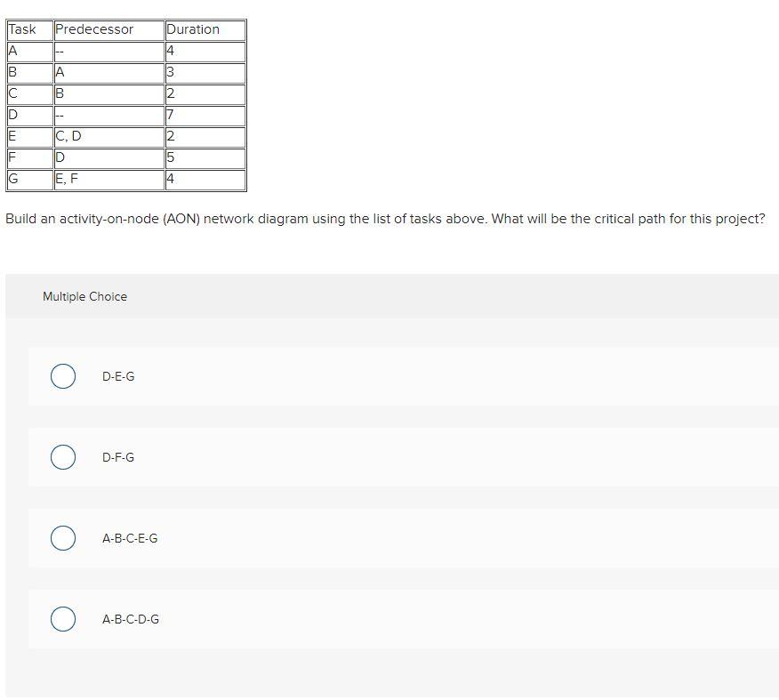779x700 pixels.
Task: Click the A-B-C-E-G answer label
Action: tap(131, 538)
